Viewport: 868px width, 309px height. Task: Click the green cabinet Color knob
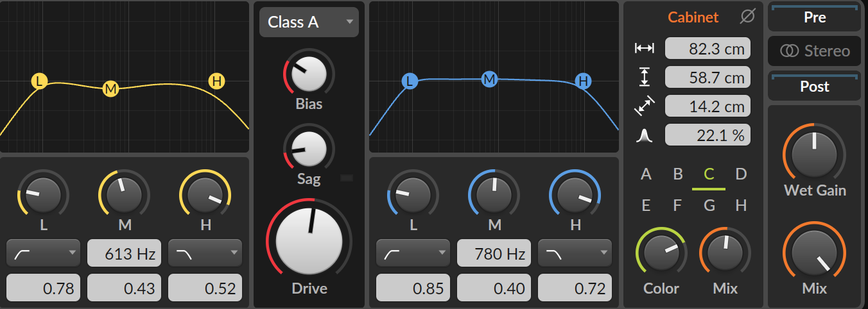[x=661, y=253]
